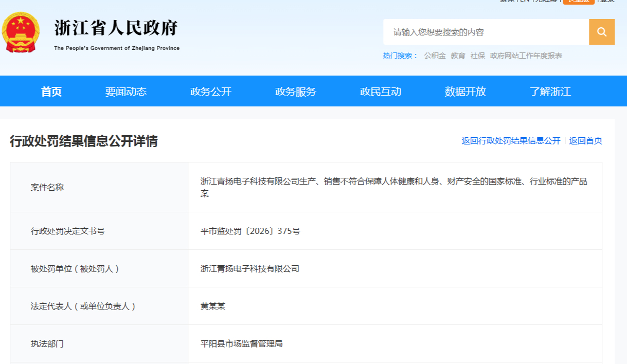Click the 被处罚单位（被处罚人） row label

click(75, 268)
